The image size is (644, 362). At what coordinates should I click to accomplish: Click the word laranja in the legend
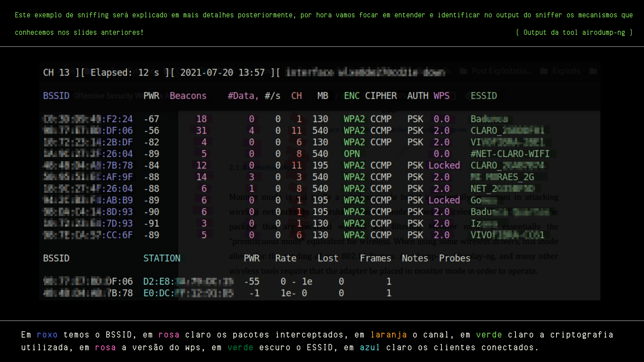(389, 335)
